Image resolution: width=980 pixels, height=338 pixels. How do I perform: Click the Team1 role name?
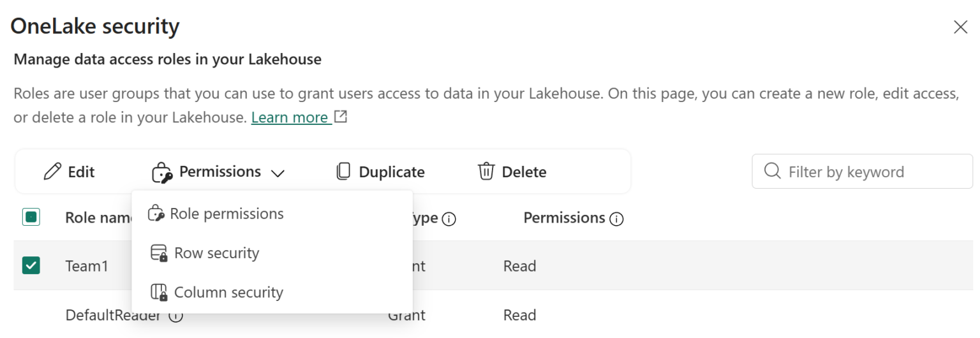[x=87, y=266]
